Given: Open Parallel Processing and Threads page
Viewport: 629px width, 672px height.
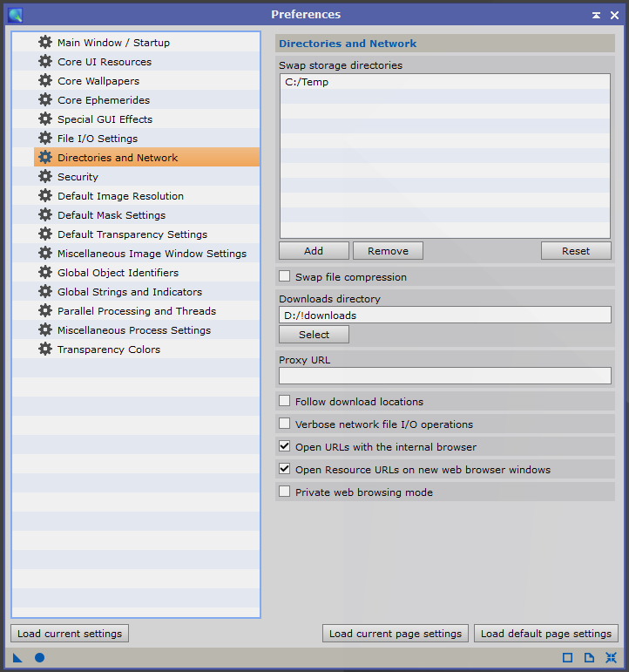Looking at the screenshot, I should coord(136,311).
